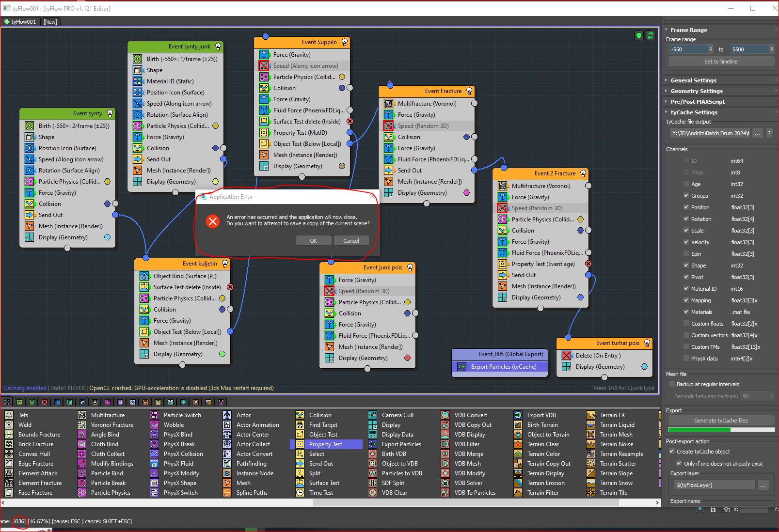Select the Export Particles (tyCache) operator icon
The width and height of the screenshot is (779, 532).
461,367
